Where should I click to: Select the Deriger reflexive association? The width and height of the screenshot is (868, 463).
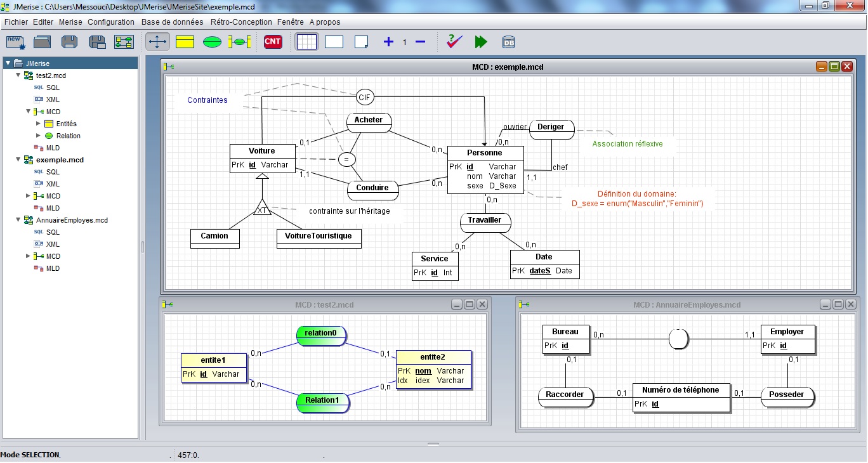point(551,129)
